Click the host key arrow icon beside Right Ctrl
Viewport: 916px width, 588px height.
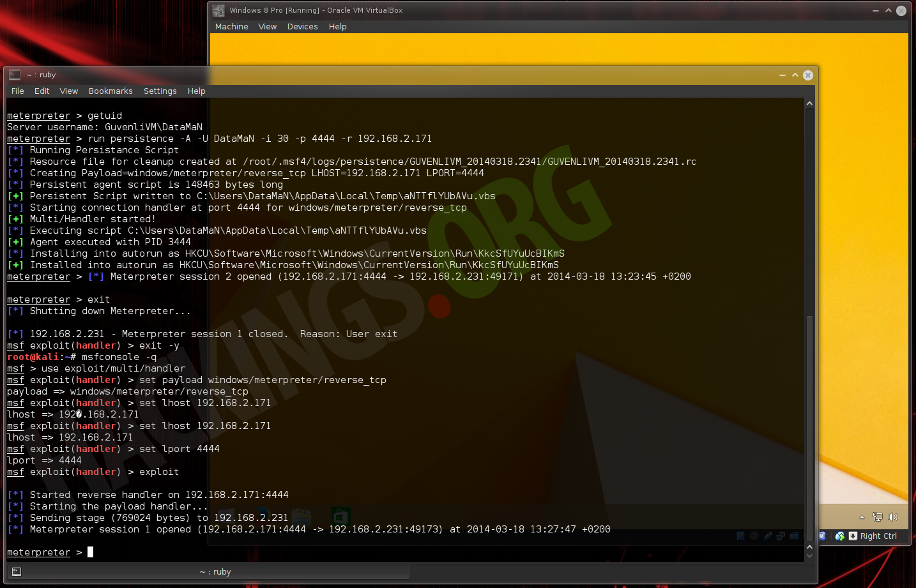[853, 536]
